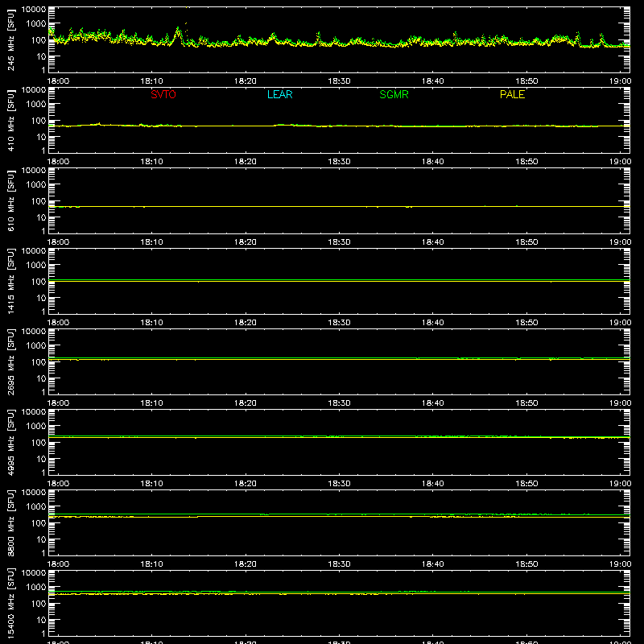Click the red SVTO station label
644x644 pixels.
[163, 94]
